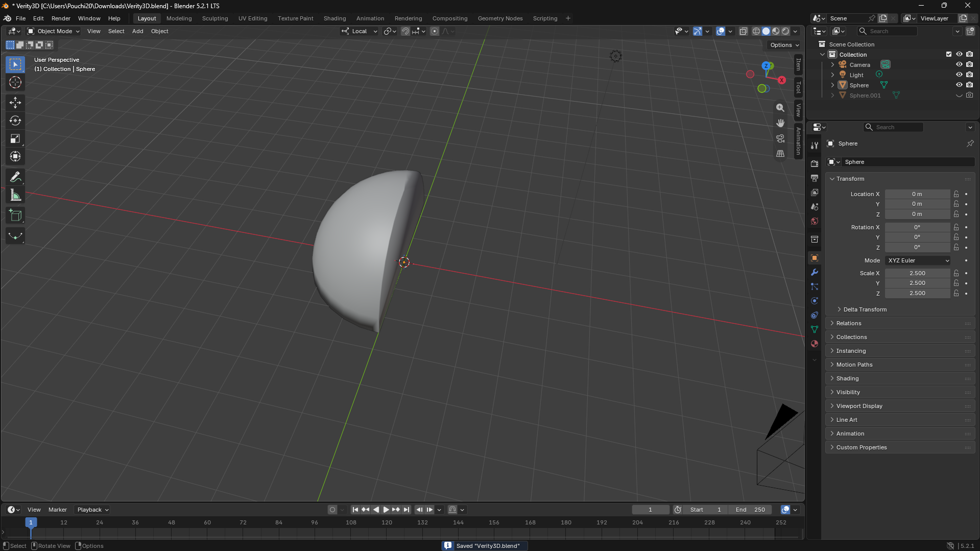Open the Local transform orientation dropdown

tap(360, 31)
